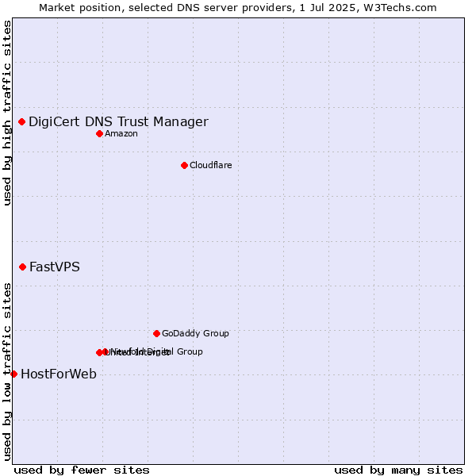Click the 'used by high traffic sites' axis label
The width and height of the screenshot is (476, 476).
coord(6,113)
